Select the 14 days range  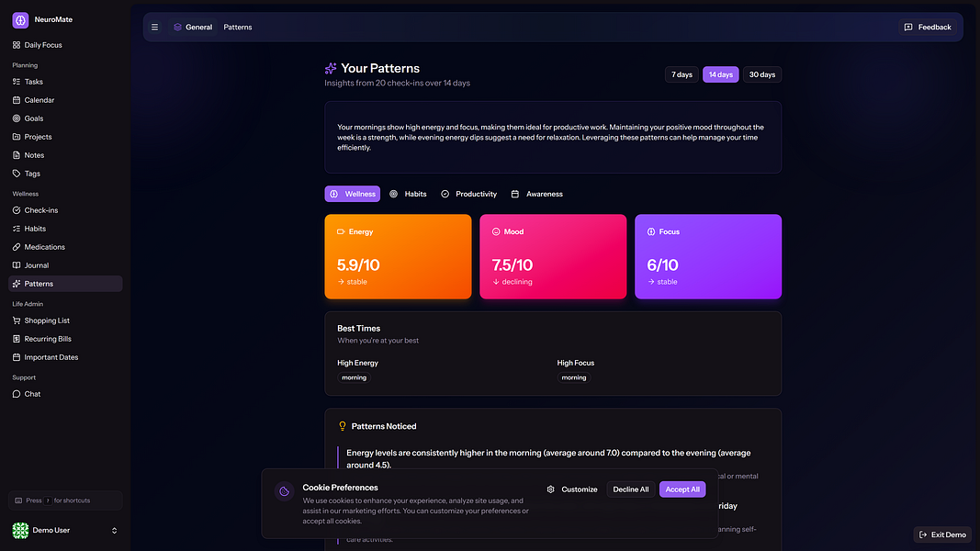pyautogui.click(x=720, y=74)
